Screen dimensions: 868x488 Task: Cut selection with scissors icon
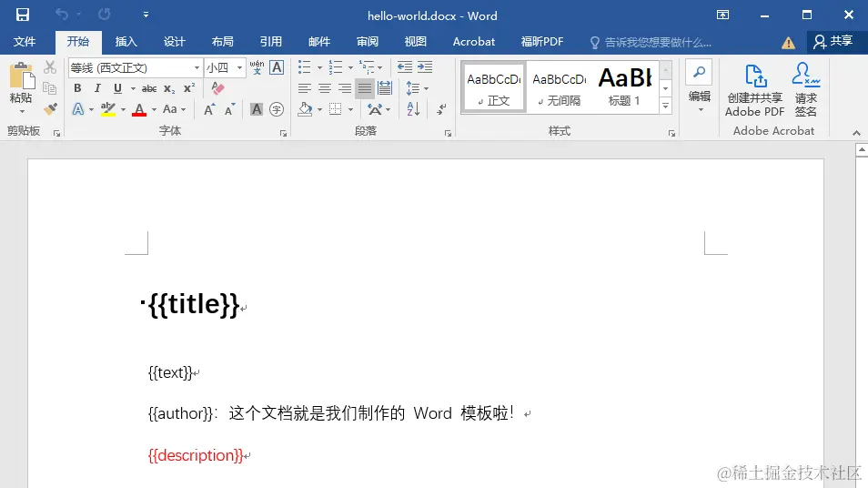click(50, 67)
